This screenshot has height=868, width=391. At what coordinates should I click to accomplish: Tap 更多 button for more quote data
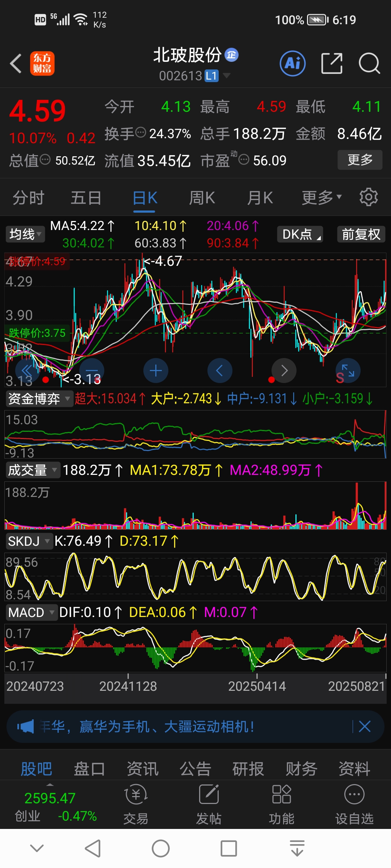[x=360, y=159]
